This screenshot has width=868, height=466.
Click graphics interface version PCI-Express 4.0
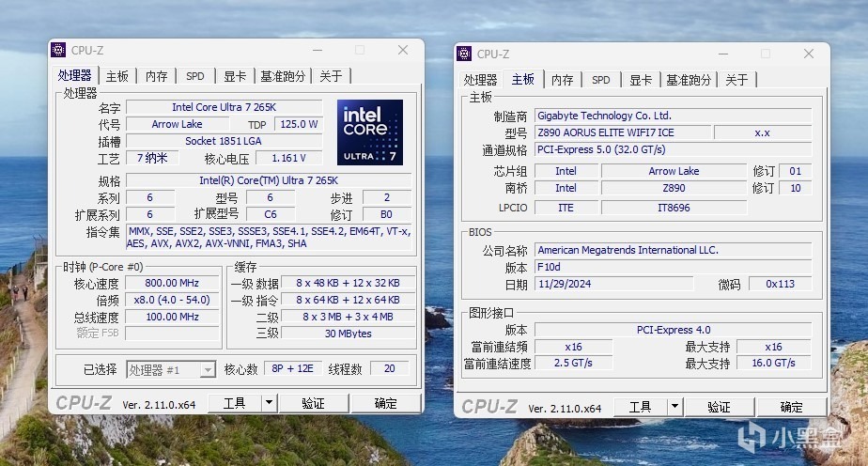(674, 330)
